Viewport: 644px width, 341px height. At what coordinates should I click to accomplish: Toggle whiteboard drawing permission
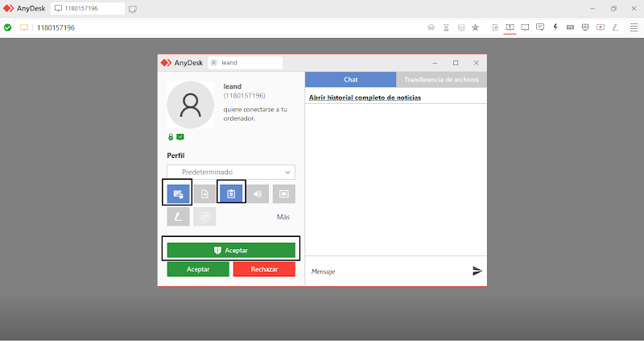pyautogui.click(x=178, y=216)
